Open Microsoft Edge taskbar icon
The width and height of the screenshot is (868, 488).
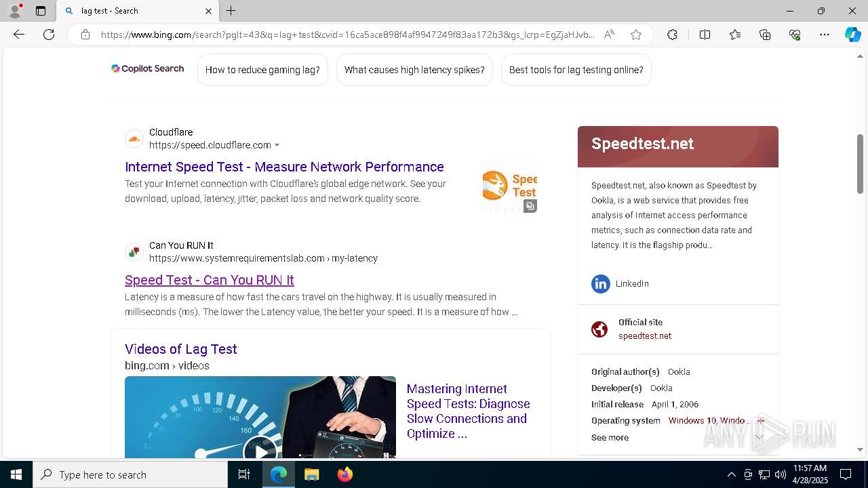tap(279, 474)
